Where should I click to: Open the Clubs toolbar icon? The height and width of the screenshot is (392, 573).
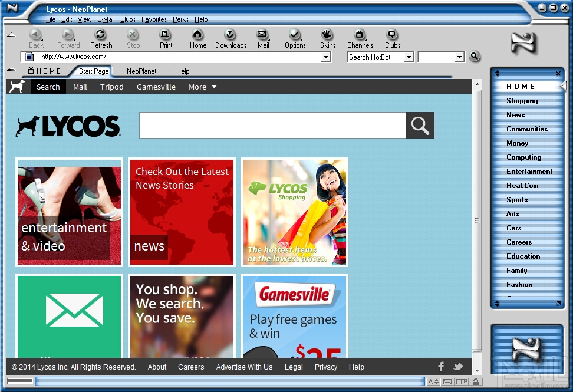[392, 35]
